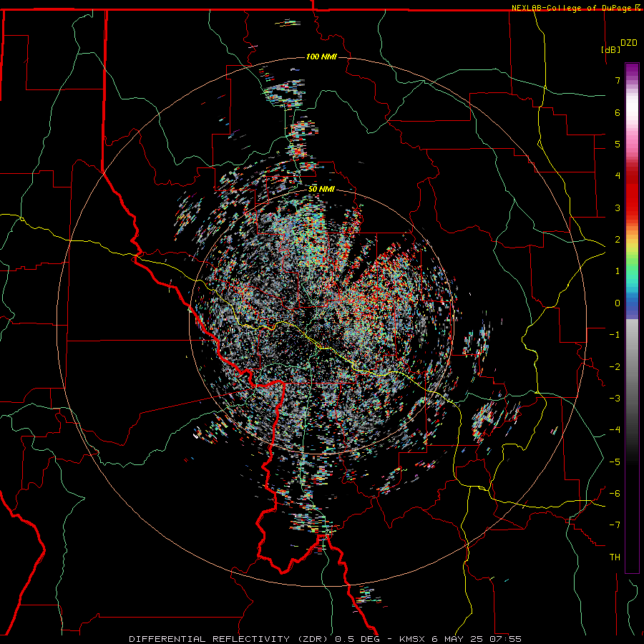Select the -4 dB scale label
Viewport: 644px width, 644px height.
pyautogui.click(x=615, y=430)
